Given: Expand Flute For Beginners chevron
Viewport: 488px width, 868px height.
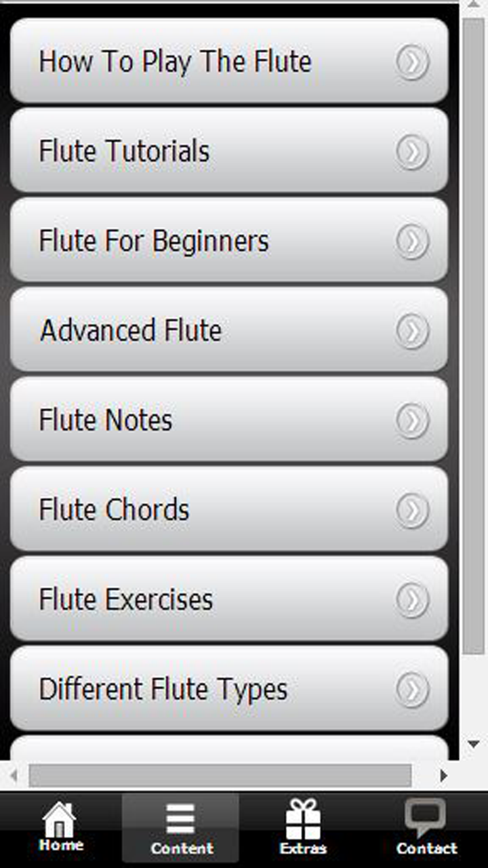Looking at the screenshot, I should 412,241.
